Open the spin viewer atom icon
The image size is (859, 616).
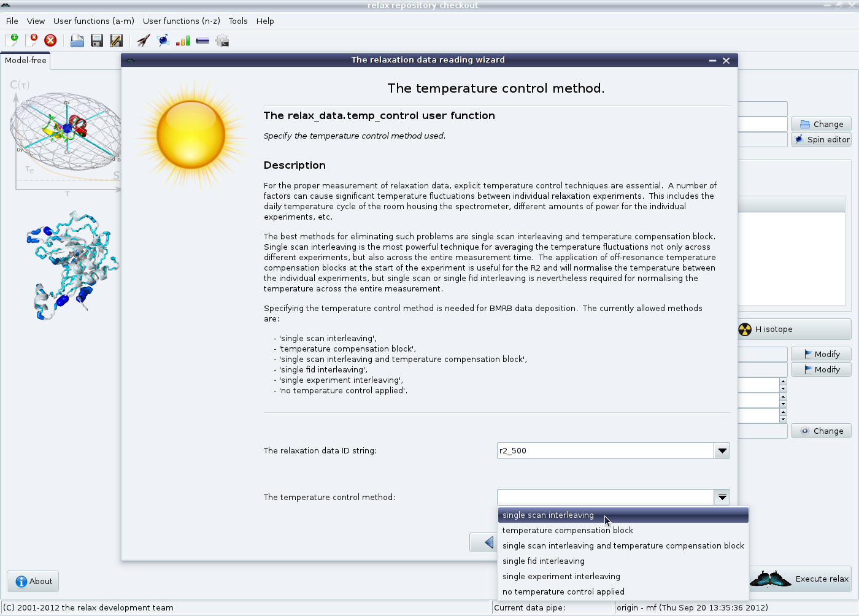[x=163, y=40]
